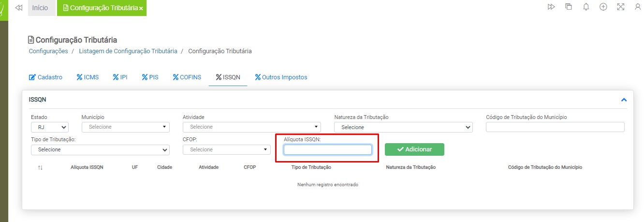Switch to the Outros Impostos tab
Image resolution: width=644 pixels, height=222 pixels.
[x=281, y=77]
